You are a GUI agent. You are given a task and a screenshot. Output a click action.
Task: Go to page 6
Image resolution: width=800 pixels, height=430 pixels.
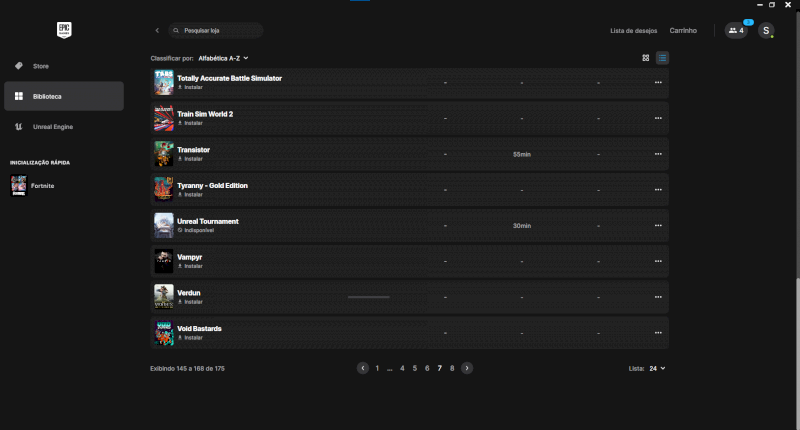pyautogui.click(x=427, y=368)
